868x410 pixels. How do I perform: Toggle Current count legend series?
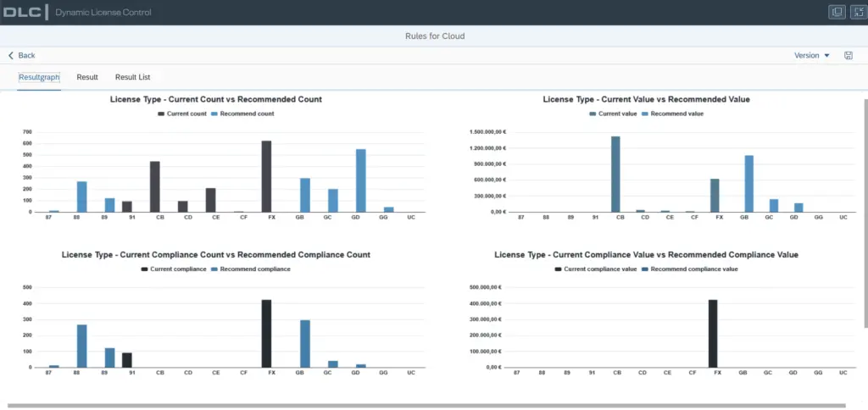point(182,114)
